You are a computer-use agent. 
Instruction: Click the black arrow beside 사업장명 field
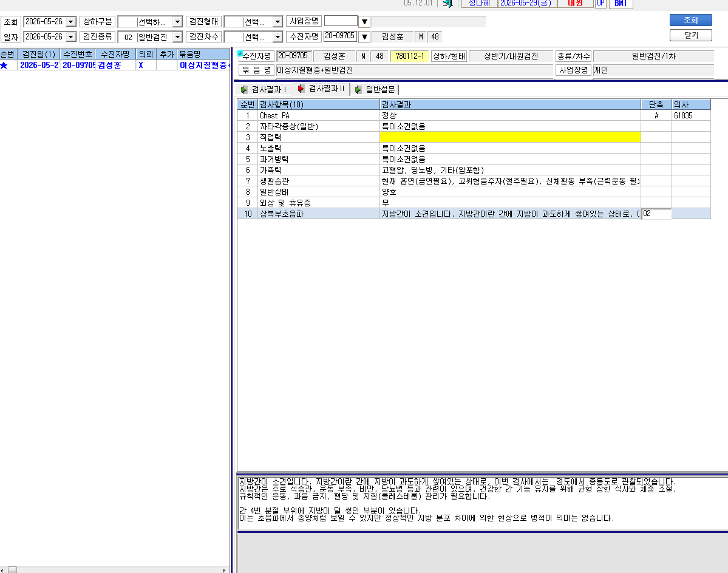[x=364, y=21]
